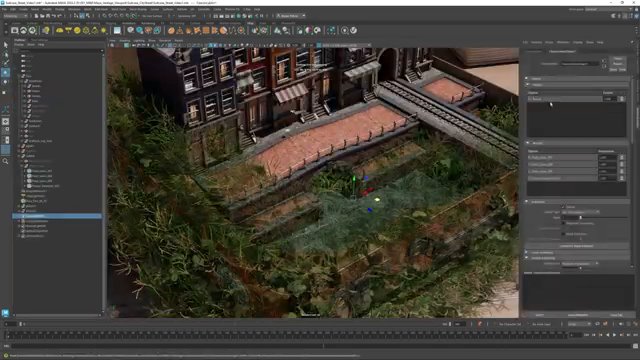
Task: Activate the Scale tool in toolbox
Action: point(5,92)
